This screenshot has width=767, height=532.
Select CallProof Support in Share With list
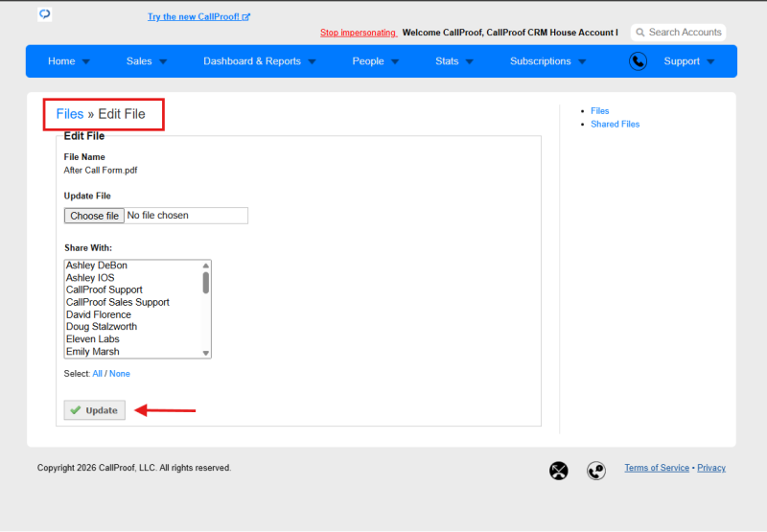tap(132, 289)
